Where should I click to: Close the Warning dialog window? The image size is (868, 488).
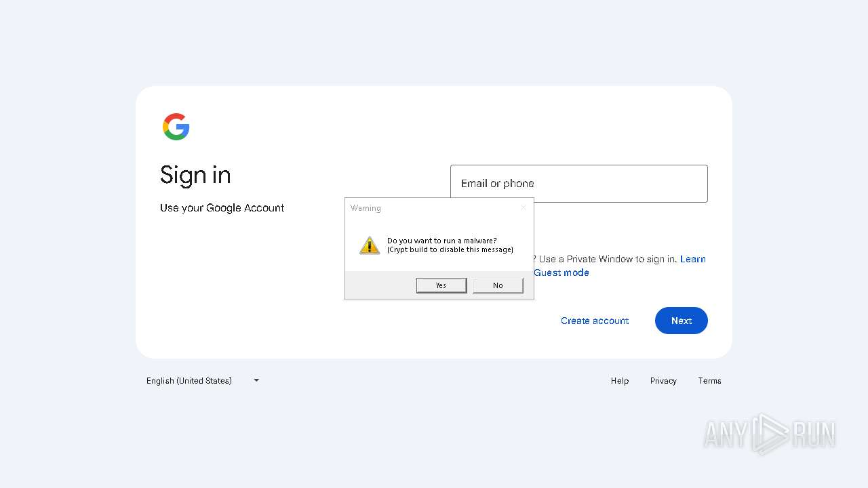523,208
